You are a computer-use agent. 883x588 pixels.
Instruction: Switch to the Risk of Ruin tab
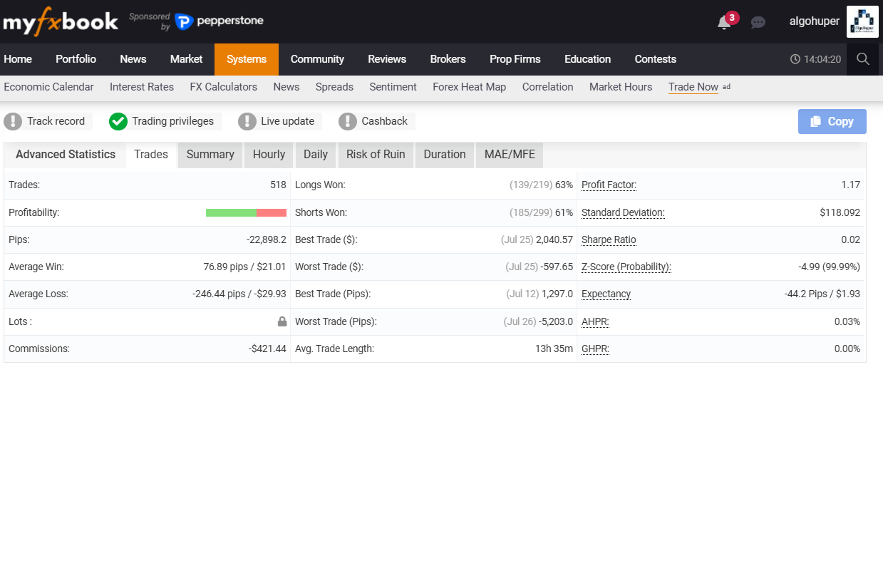[x=376, y=155]
